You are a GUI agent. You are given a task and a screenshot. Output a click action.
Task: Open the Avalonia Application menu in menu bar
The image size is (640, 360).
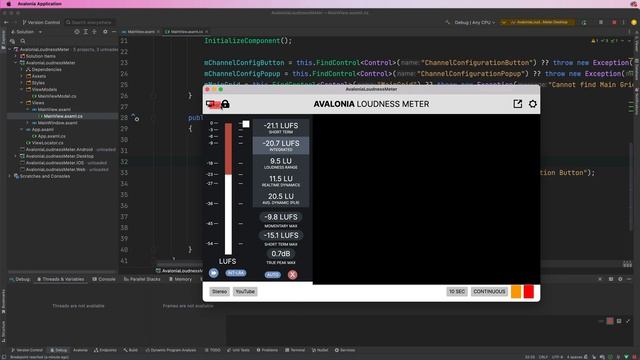40,4
